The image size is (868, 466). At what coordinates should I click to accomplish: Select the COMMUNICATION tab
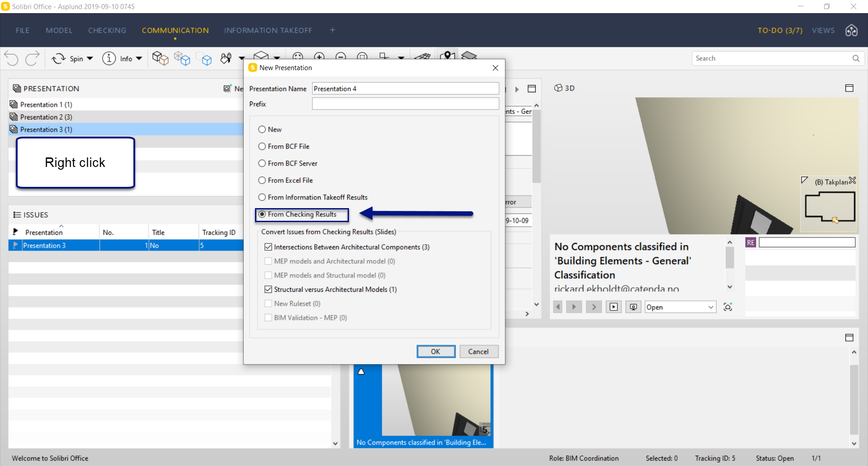click(175, 30)
